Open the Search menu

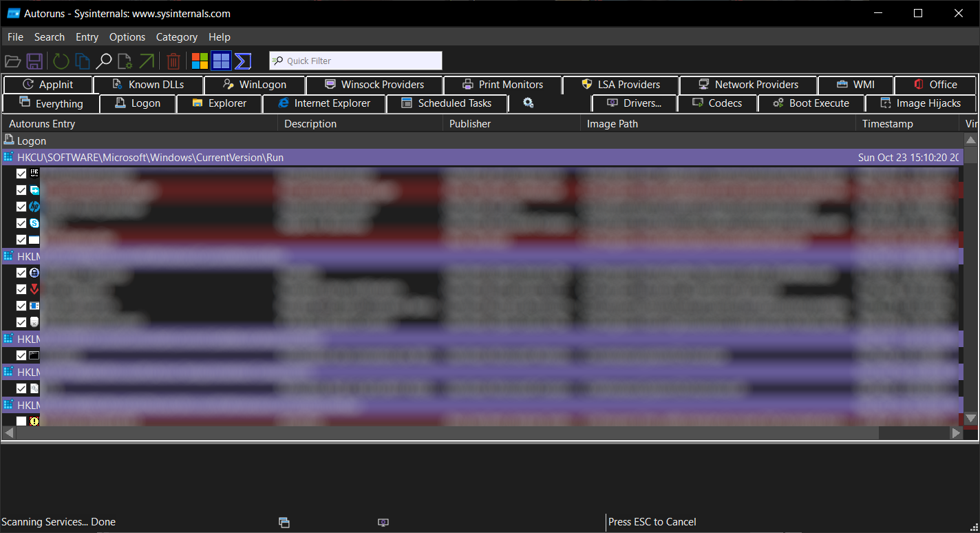(x=50, y=37)
